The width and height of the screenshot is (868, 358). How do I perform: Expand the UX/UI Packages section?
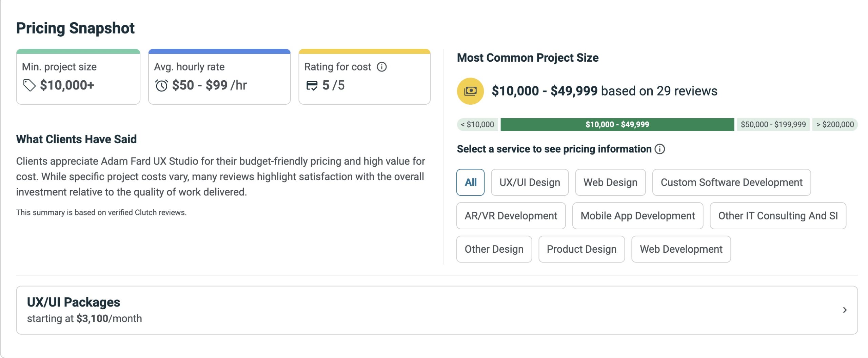click(x=434, y=310)
